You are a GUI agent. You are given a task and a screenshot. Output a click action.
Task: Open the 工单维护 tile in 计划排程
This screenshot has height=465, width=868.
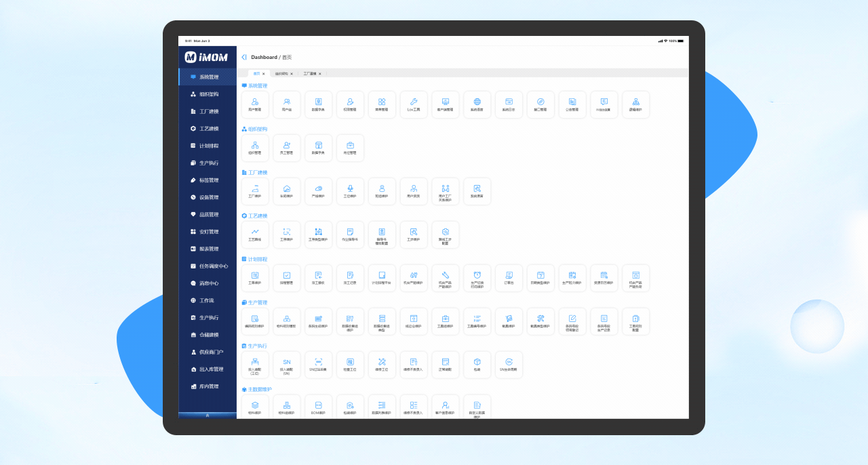click(x=255, y=278)
